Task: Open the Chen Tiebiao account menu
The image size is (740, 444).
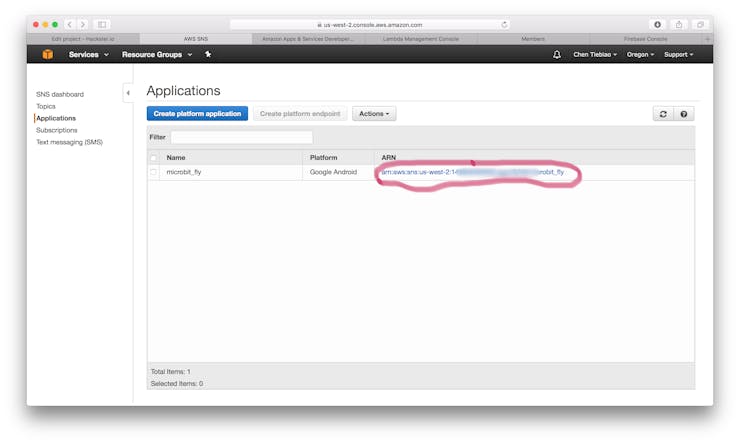Action: (x=595, y=55)
